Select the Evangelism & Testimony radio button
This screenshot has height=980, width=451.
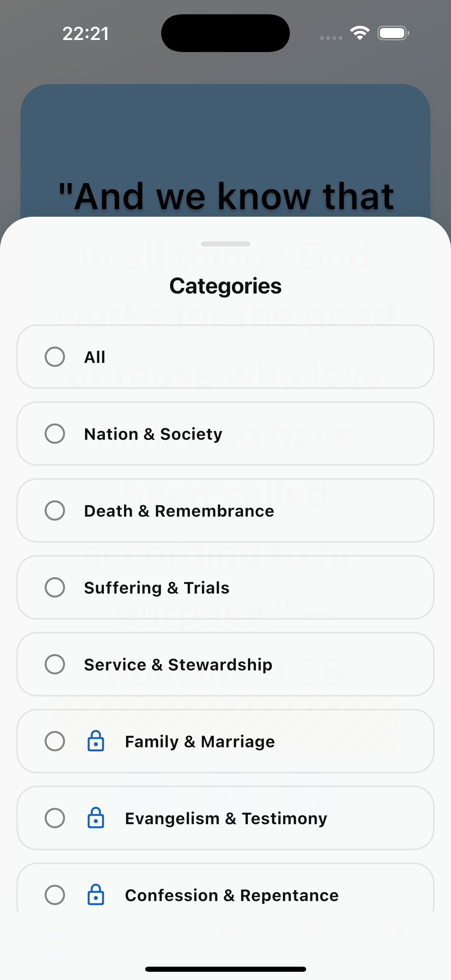coord(55,818)
